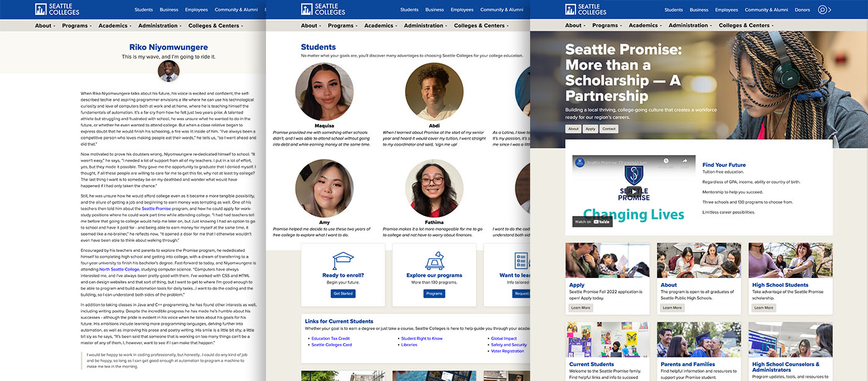868x381 pixels.
Task: Click the Get Started button
Action: coord(343,294)
